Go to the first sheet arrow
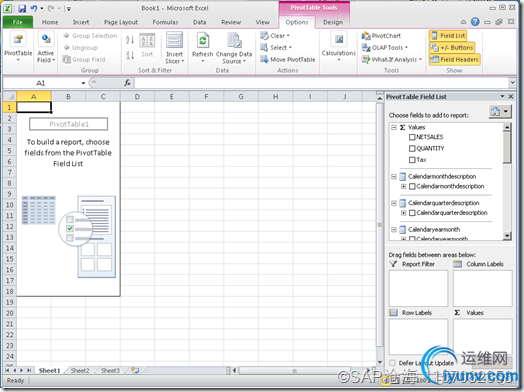 (7, 370)
